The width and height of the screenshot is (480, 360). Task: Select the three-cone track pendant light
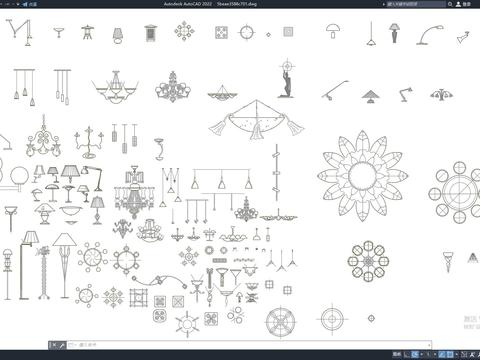[x=221, y=179]
